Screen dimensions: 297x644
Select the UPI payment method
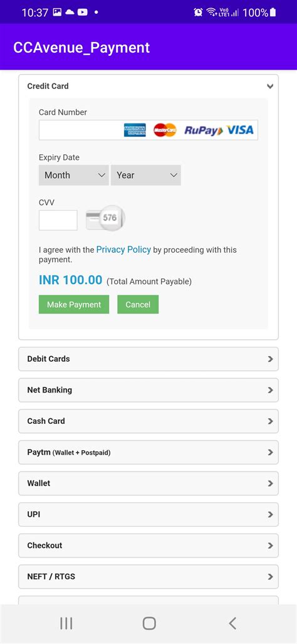(x=148, y=515)
